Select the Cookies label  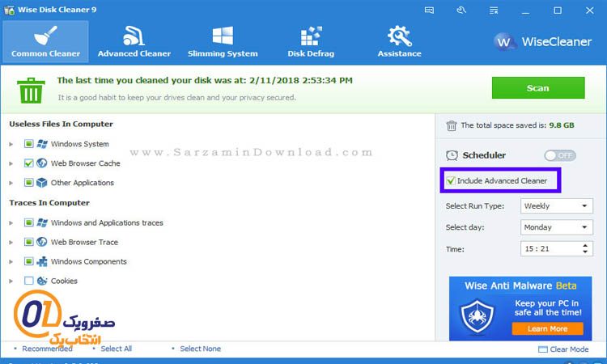64,281
